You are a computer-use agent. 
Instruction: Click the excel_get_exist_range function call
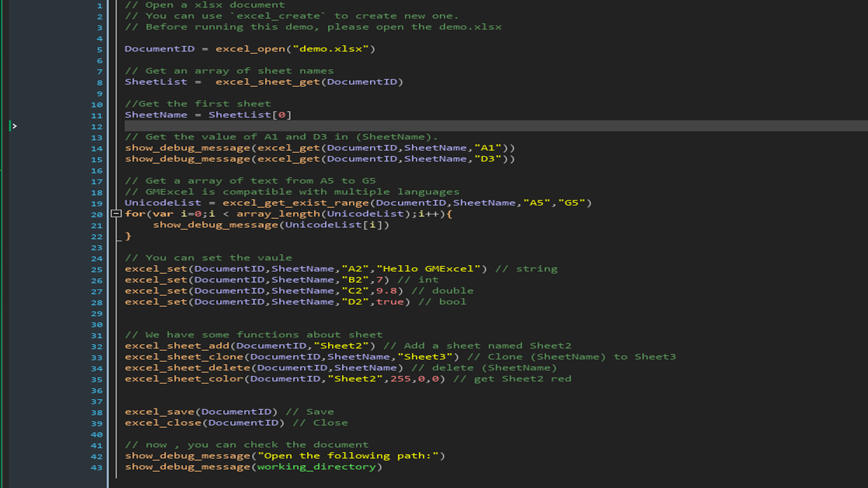(296, 203)
